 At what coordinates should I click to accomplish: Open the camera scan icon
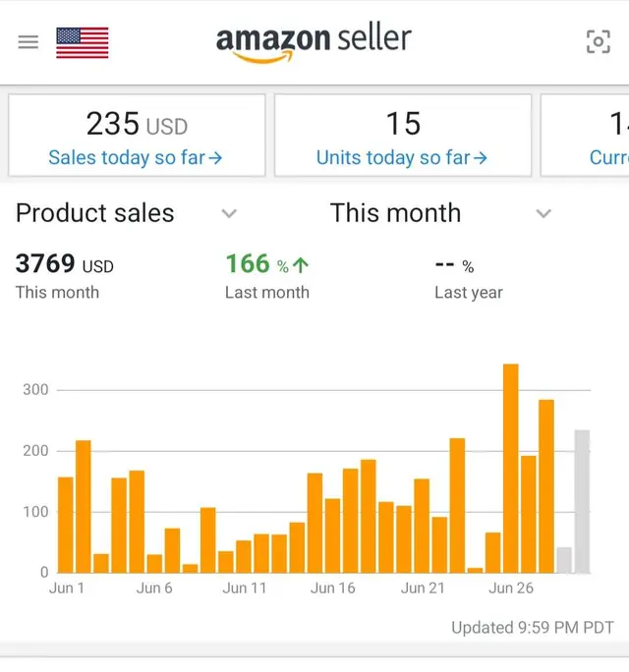pos(599,41)
